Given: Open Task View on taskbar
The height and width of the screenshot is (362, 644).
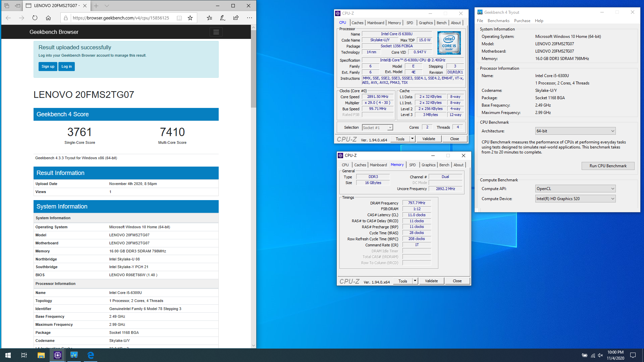Looking at the screenshot, I should click(x=24, y=355).
